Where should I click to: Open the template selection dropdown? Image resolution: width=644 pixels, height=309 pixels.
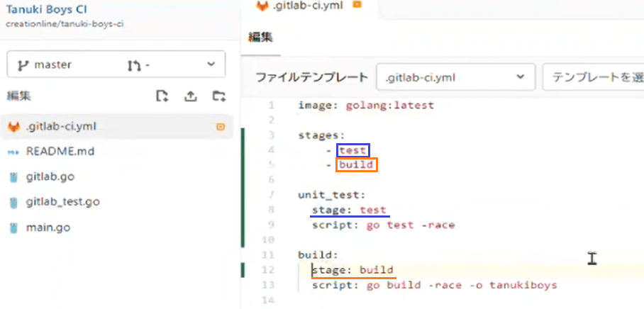coord(593,77)
